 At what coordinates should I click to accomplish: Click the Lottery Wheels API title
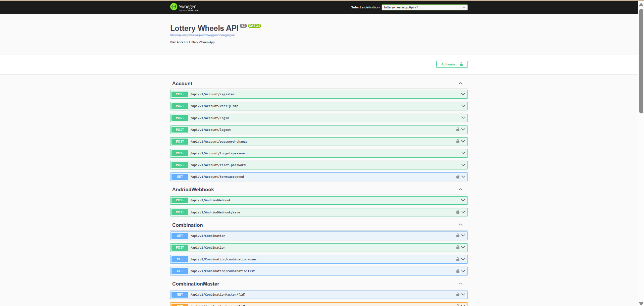coord(204,28)
